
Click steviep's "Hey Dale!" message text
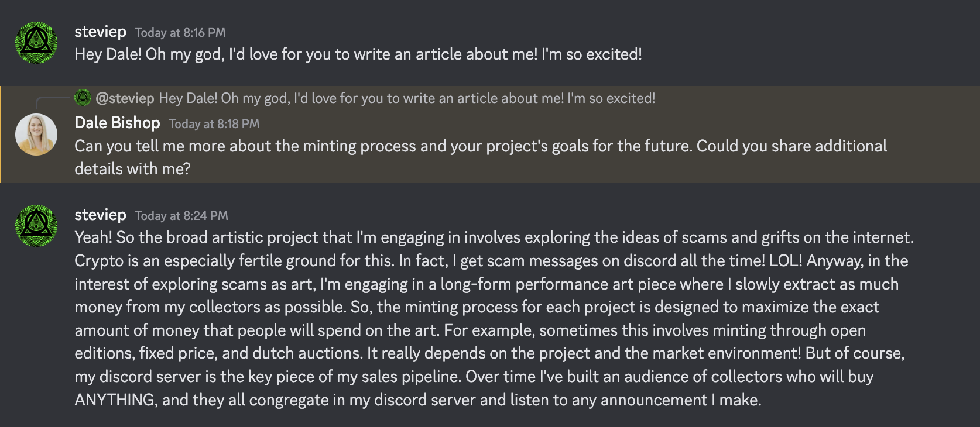click(x=358, y=54)
